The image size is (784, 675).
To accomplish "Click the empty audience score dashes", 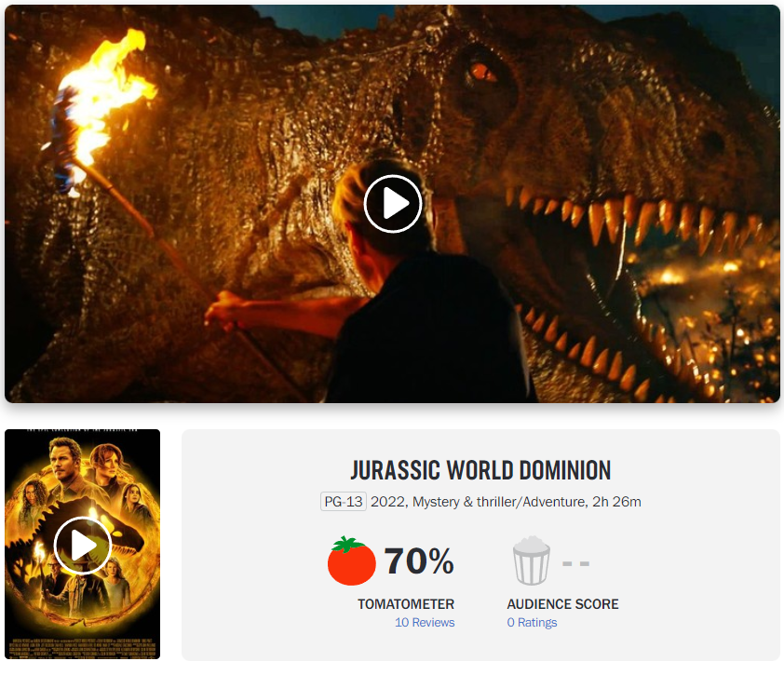I will 575,563.
